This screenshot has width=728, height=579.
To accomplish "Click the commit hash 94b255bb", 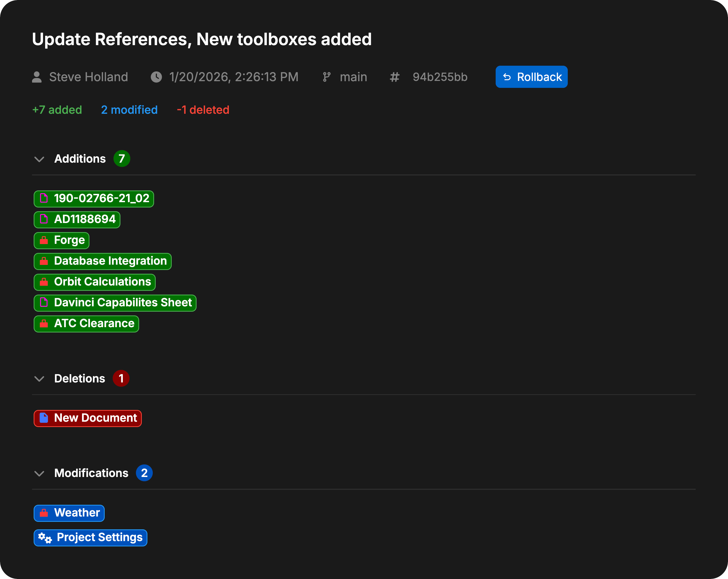I will point(440,77).
